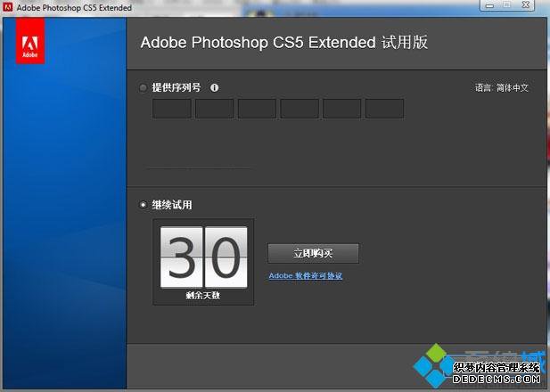The height and width of the screenshot is (392, 550).
Task: Click the Adobe Photoshop CS5 Extended 试用版 heading
Action: click(284, 43)
